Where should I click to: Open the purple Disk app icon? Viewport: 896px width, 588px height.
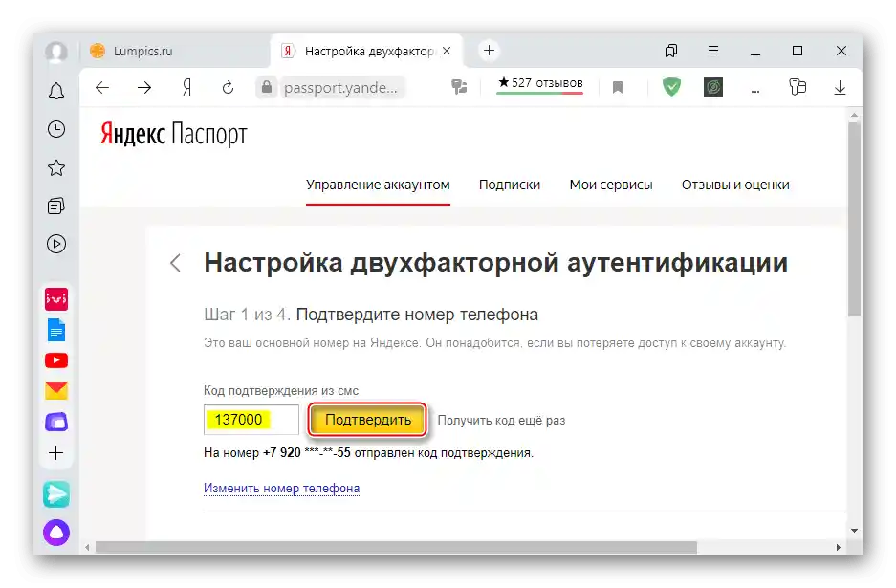(x=56, y=422)
